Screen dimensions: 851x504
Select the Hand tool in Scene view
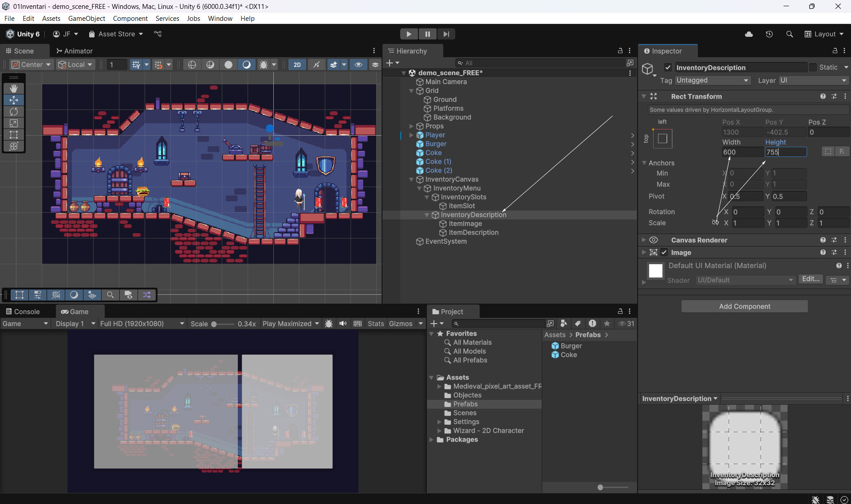coord(14,88)
